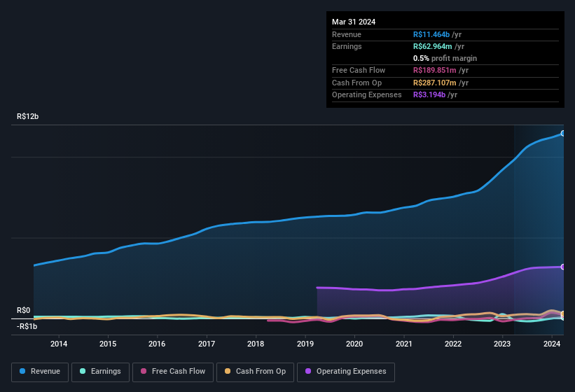The image size is (575, 392).
Task: Click the R$0 y-axis label
Action: click(24, 311)
